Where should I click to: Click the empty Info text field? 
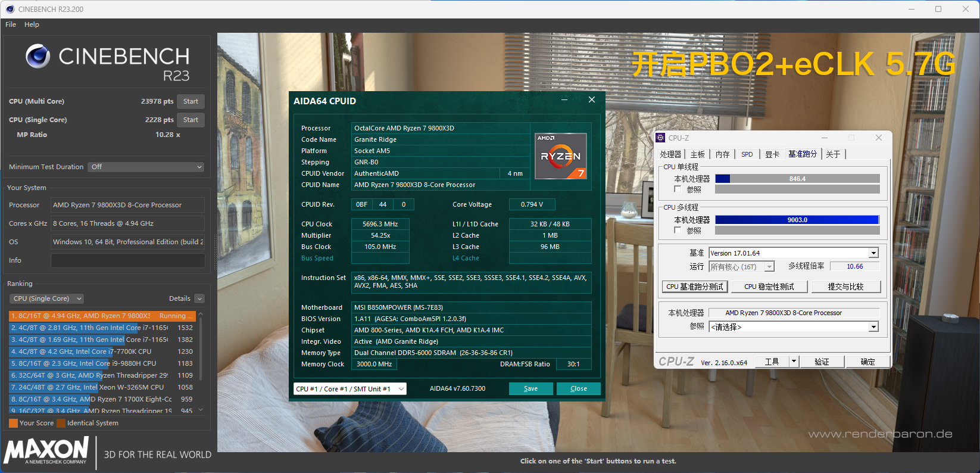(127, 260)
